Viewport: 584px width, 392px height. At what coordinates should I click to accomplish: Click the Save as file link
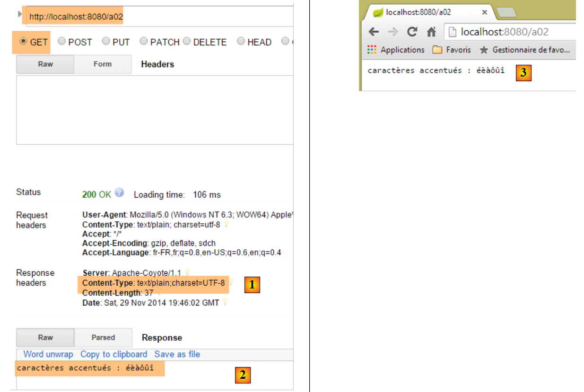177,354
